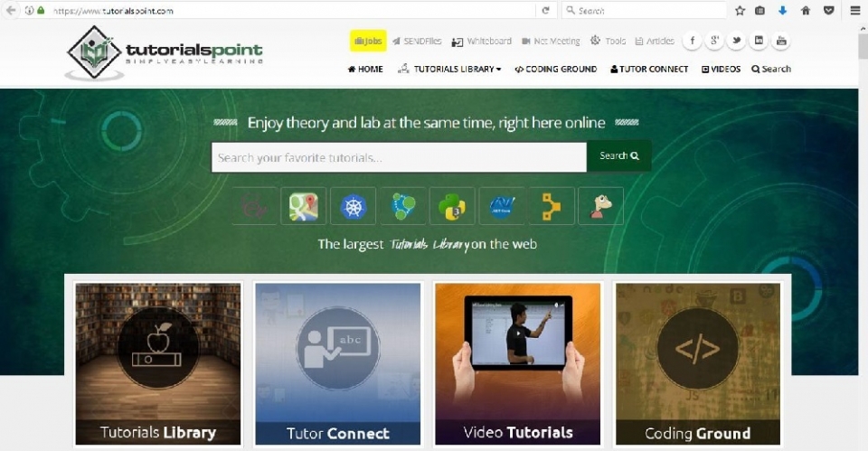Click the yellow Jobs button
The image size is (868, 451).
click(368, 41)
